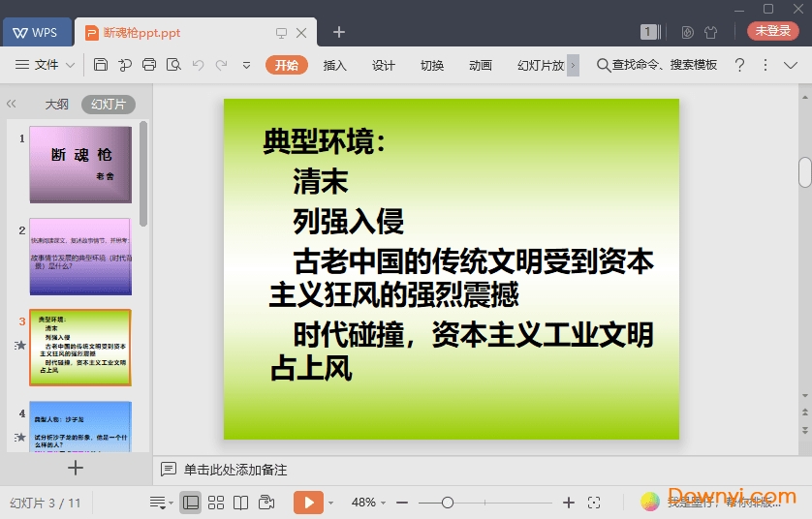Click the 查找命令、搜索模板 search box
Viewport: 812px width, 519px height.
click(x=657, y=65)
